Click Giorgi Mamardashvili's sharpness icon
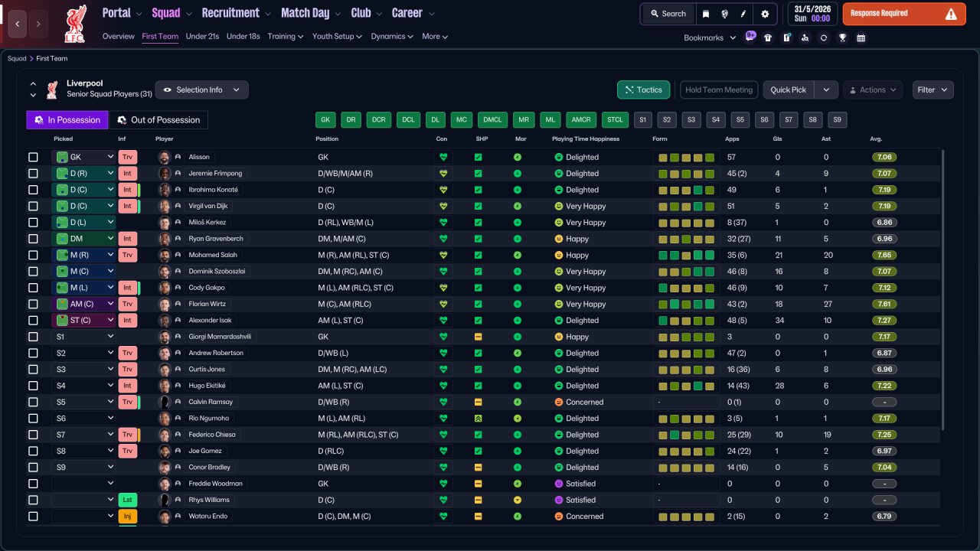 click(x=479, y=337)
